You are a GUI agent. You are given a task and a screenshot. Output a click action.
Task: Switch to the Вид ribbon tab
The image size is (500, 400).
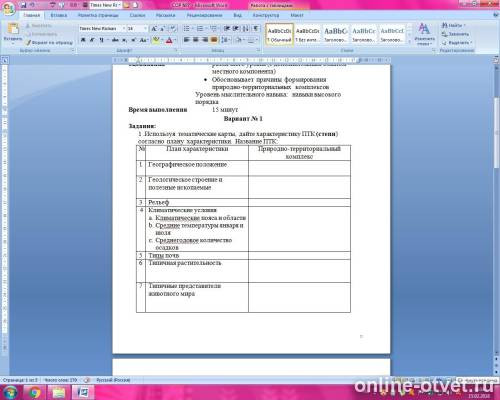[x=237, y=15]
